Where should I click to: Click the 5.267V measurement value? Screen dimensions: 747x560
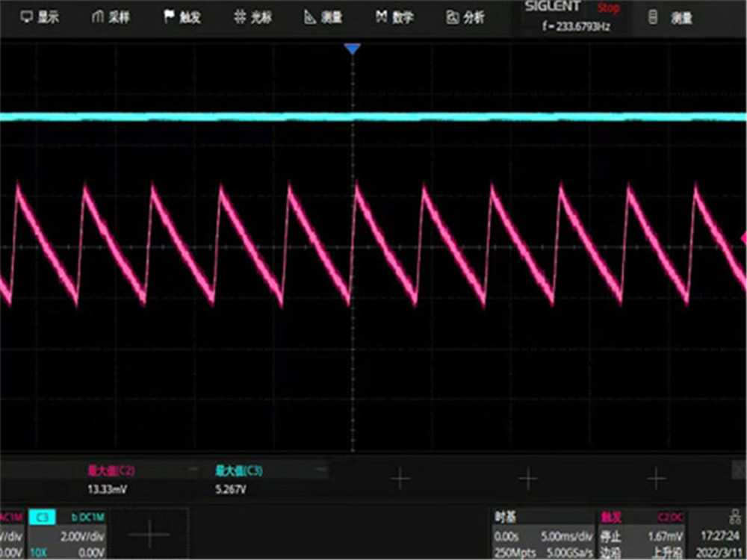click(231, 489)
